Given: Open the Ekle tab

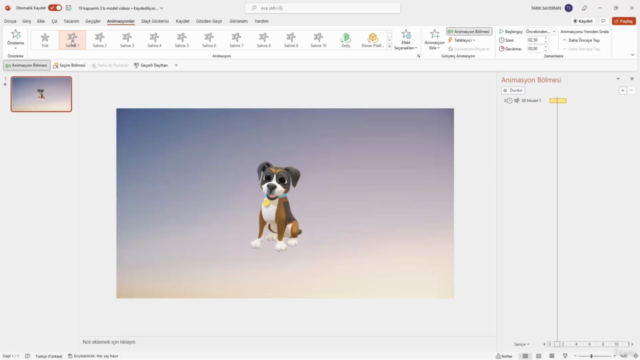Looking at the screenshot, I should pyautogui.click(x=41, y=21).
